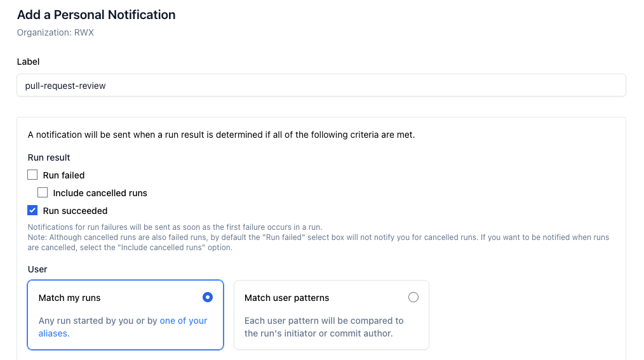Screen dimensions: 644x360
Task: Click the Label text input field
Action: (321, 86)
